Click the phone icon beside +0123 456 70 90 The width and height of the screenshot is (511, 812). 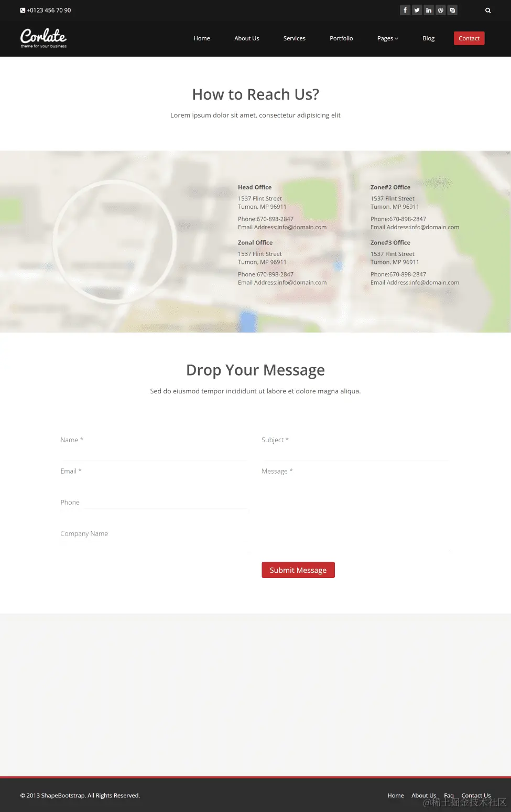point(23,10)
